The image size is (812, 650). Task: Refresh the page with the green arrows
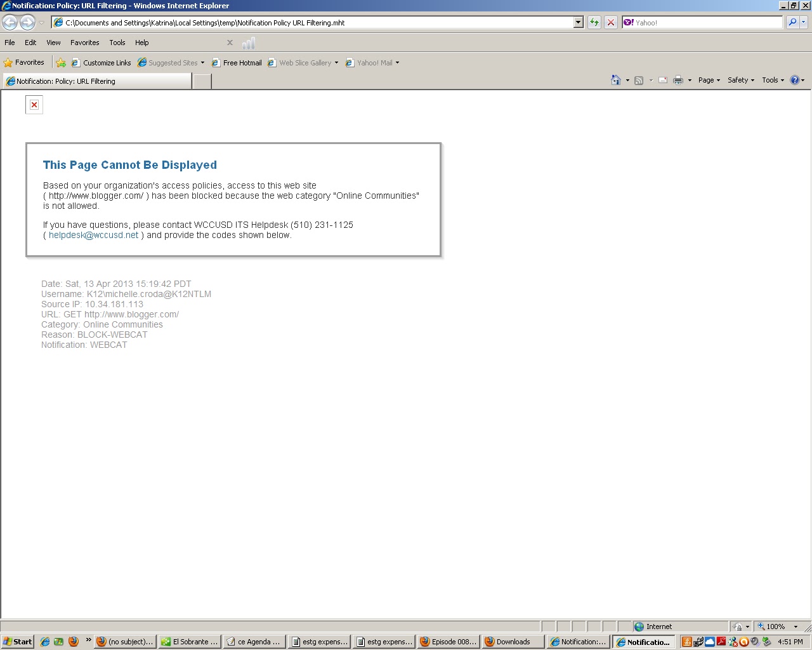click(594, 23)
